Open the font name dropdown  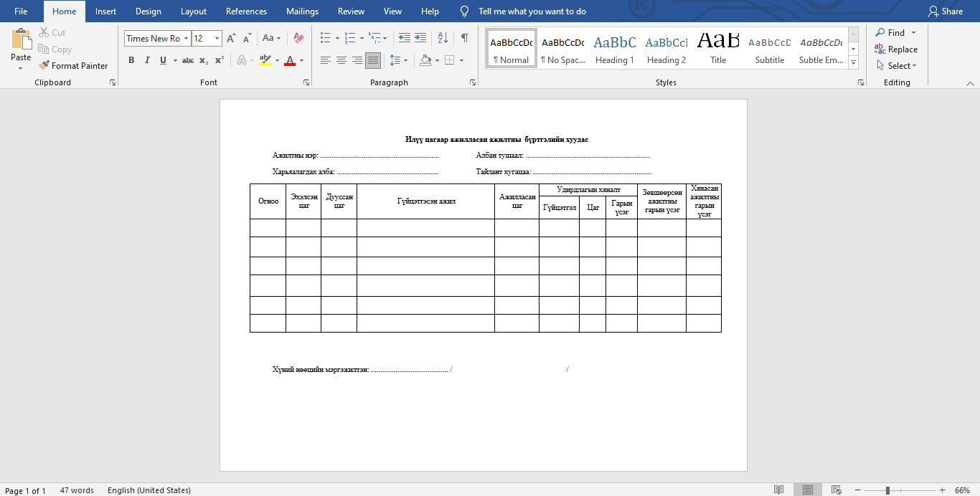(x=187, y=39)
